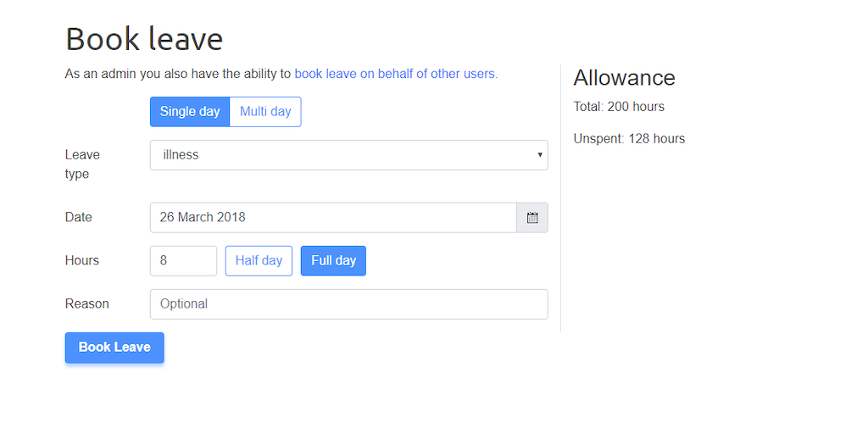The height and width of the screenshot is (434, 868).
Task: Click the Leave type dropdown arrow
Action: coord(540,155)
